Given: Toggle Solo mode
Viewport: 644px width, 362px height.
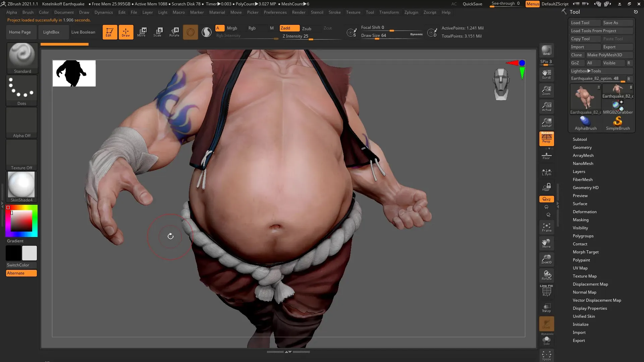Looking at the screenshot, I should coord(546,340).
